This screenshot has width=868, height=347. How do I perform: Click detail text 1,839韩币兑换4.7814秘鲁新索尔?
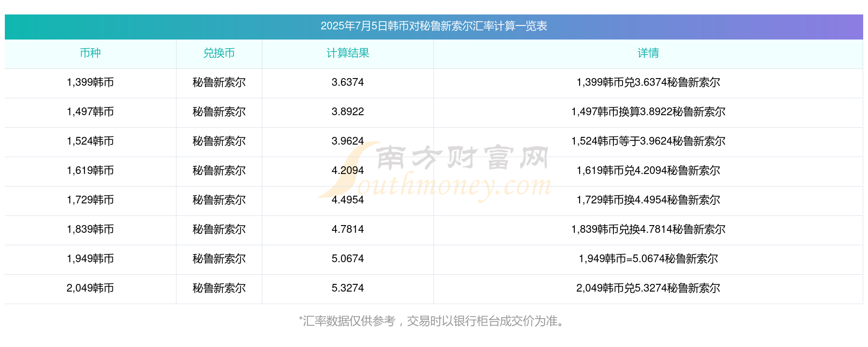point(648,229)
